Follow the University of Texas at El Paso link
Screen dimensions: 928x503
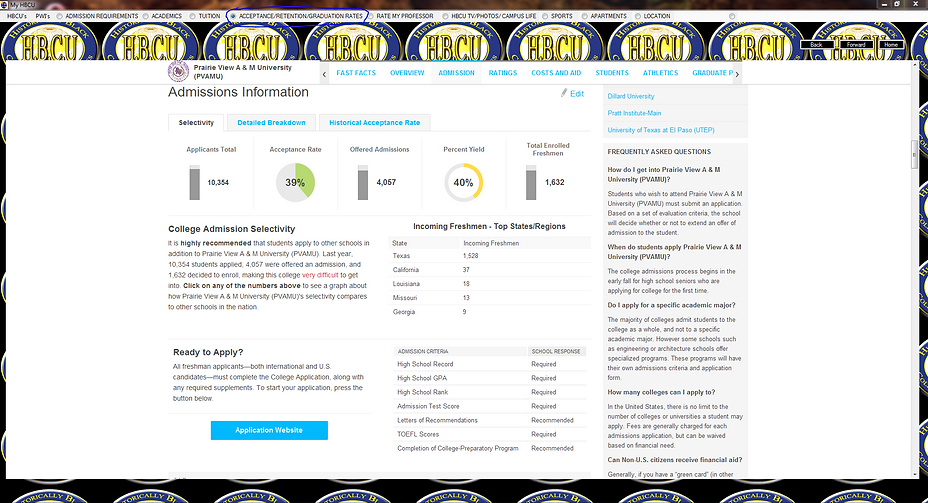tap(661, 130)
